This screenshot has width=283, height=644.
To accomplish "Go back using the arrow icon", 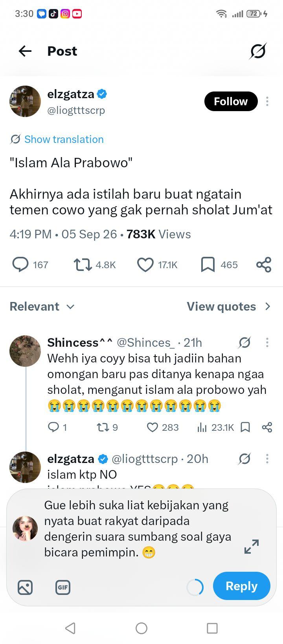I will click(25, 51).
